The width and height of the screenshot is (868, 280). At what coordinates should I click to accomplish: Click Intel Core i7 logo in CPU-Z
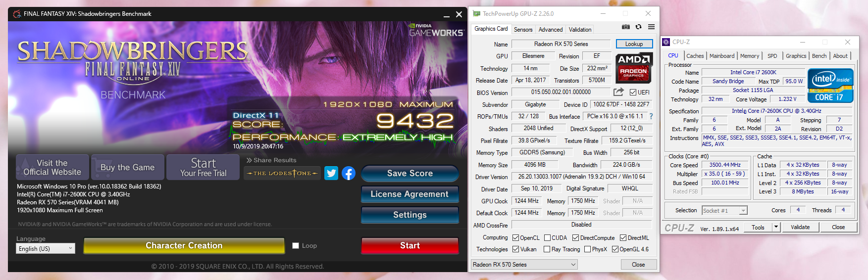coord(830,86)
